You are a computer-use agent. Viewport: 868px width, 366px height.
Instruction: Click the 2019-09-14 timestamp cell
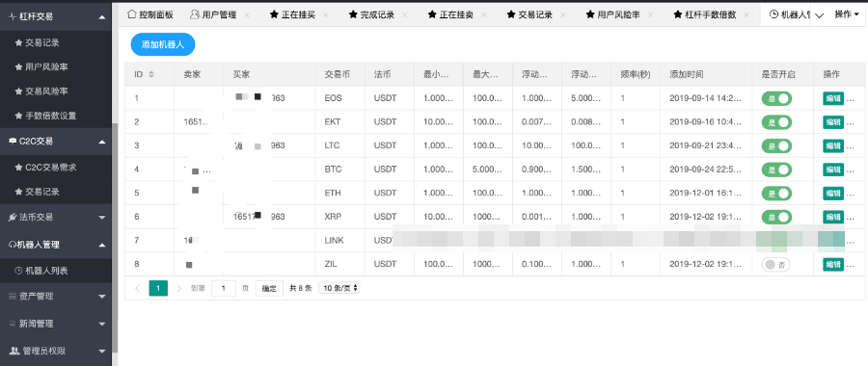tap(705, 98)
